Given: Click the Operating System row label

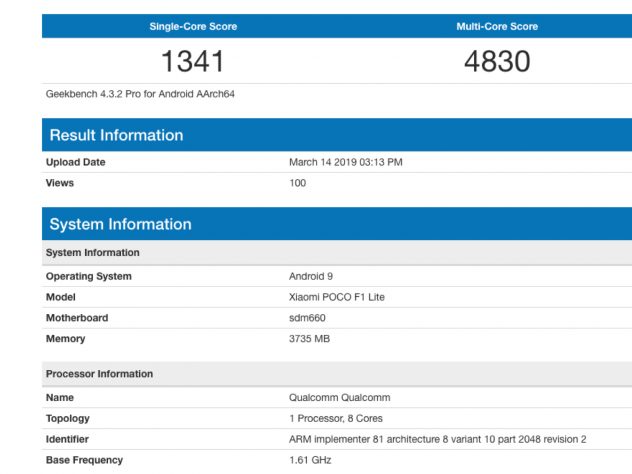Looking at the screenshot, I should tap(89, 276).
